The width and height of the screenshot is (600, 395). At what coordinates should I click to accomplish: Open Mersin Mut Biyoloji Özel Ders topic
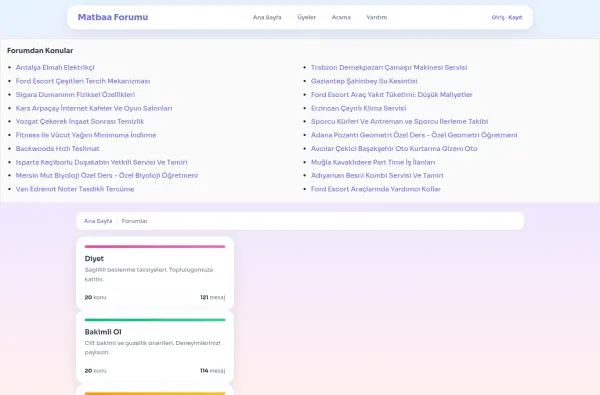[x=107, y=175]
